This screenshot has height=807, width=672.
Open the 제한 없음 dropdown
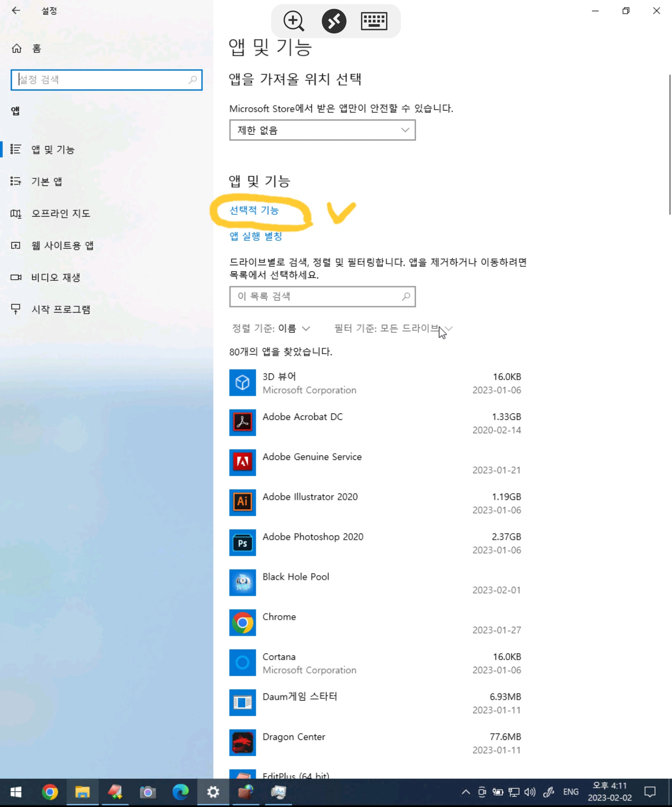click(x=322, y=130)
